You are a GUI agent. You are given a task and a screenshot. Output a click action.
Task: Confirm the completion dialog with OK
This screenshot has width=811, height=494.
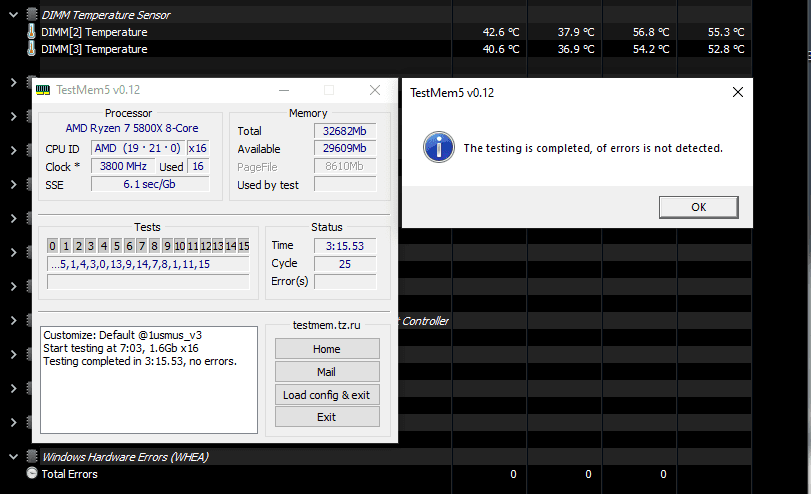point(698,207)
